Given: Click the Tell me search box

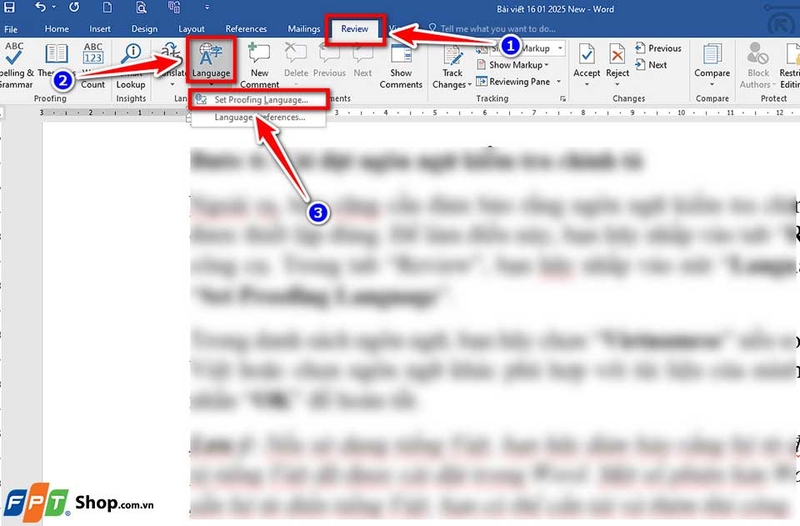Looking at the screenshot, I should coord(497,29).
